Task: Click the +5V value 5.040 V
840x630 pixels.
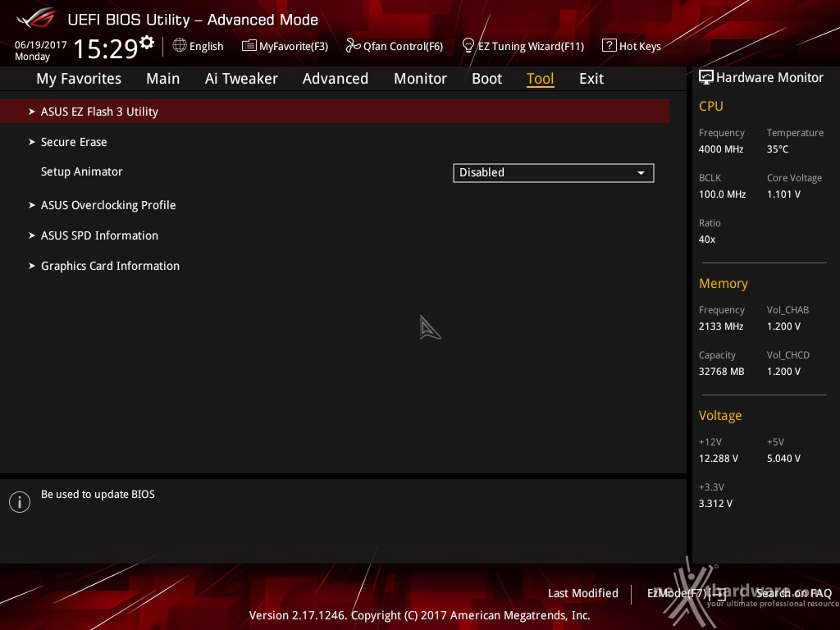Action: [x=783, y=458]
